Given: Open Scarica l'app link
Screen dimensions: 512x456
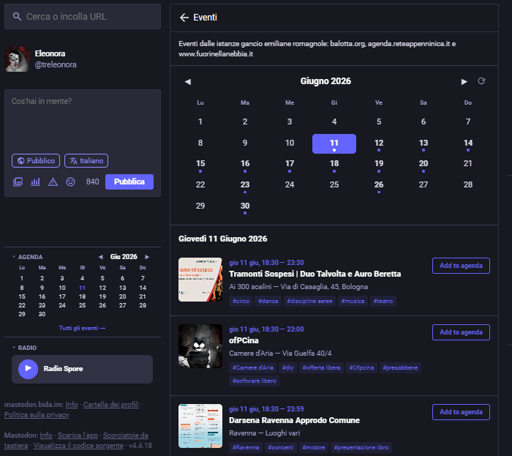Looking at the screenshot, I should [78, 435].
